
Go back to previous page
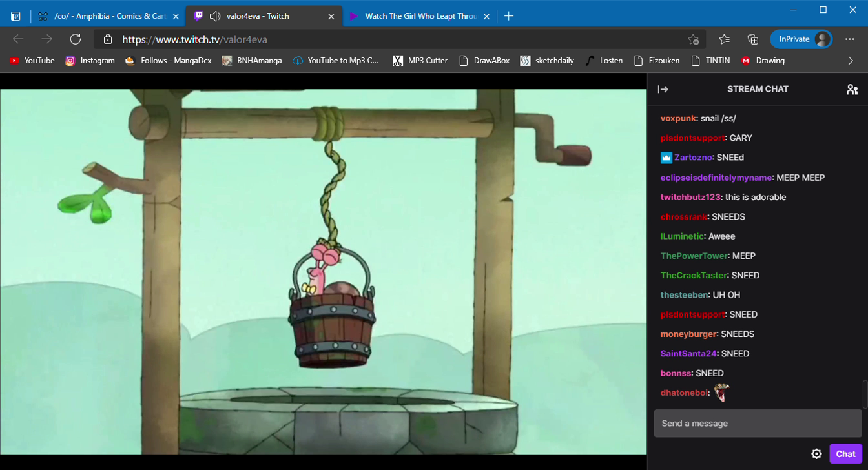[18, 39]
